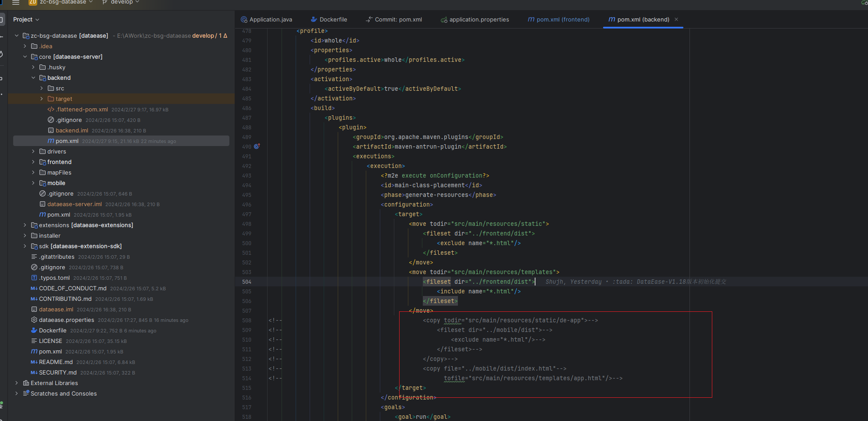Click the gutter marker icon on line 490
This screenshot has height=421, width=868.
(x=257, y=146)
